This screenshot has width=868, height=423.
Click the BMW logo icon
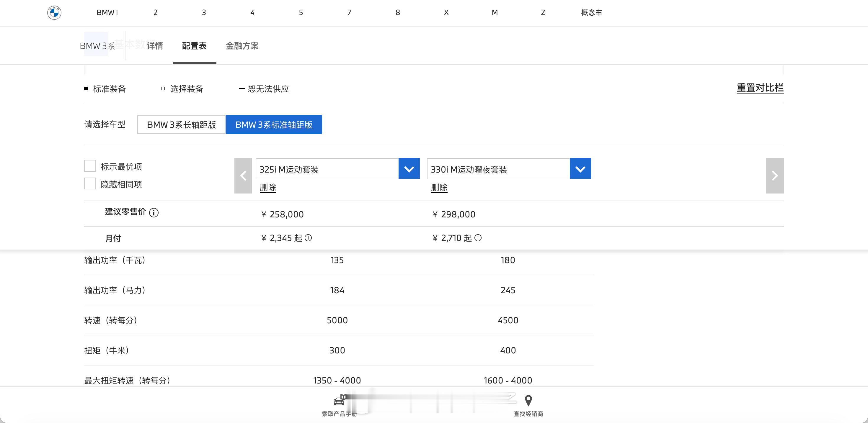point(54,13)
